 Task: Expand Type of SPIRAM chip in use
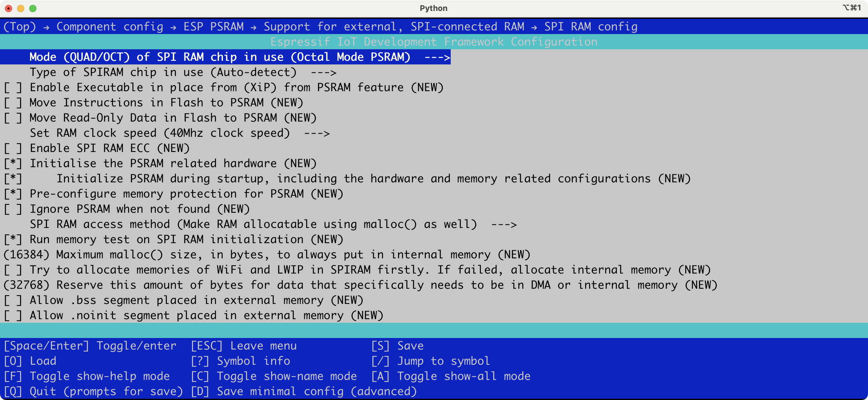click(x=183, y=73)
